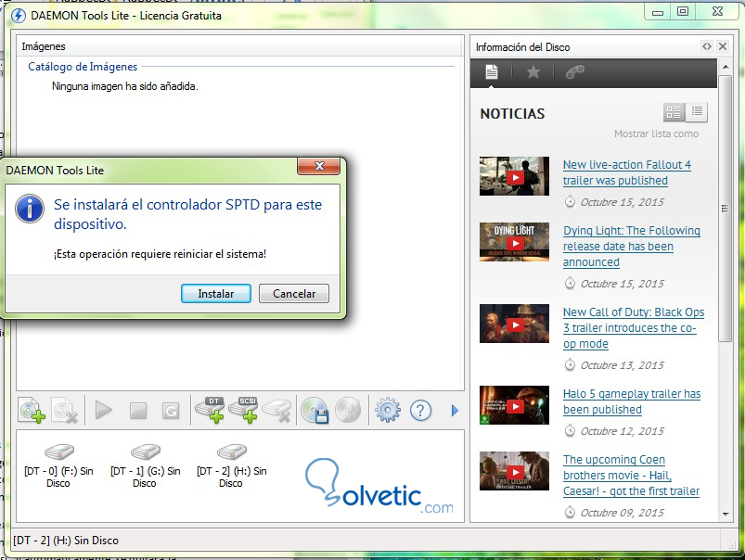745x560 pixels.
Task: Add a SCSI virtual drive
Action: (243, 410)
